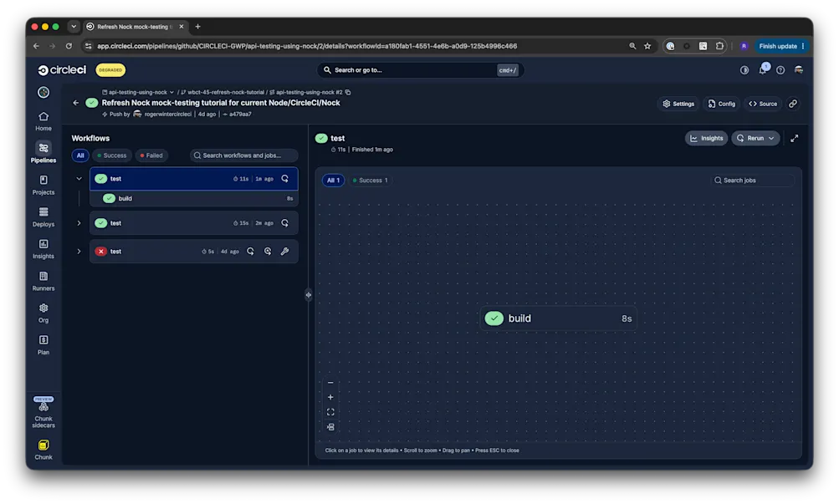The width and height of the screenshot is (839, 504).
Task: Copy the pipeline link icon beside #2
Action: point(348,92)
